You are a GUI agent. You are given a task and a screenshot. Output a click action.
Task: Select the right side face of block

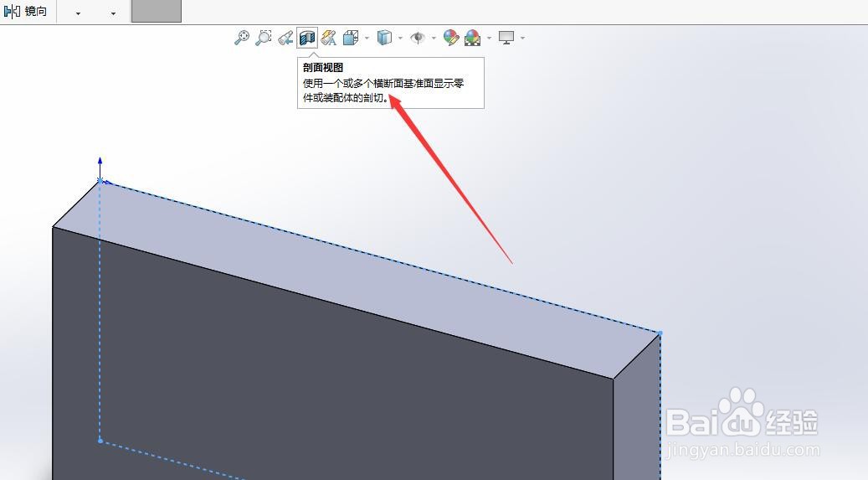pyautogui.click(x=637, y=415)
